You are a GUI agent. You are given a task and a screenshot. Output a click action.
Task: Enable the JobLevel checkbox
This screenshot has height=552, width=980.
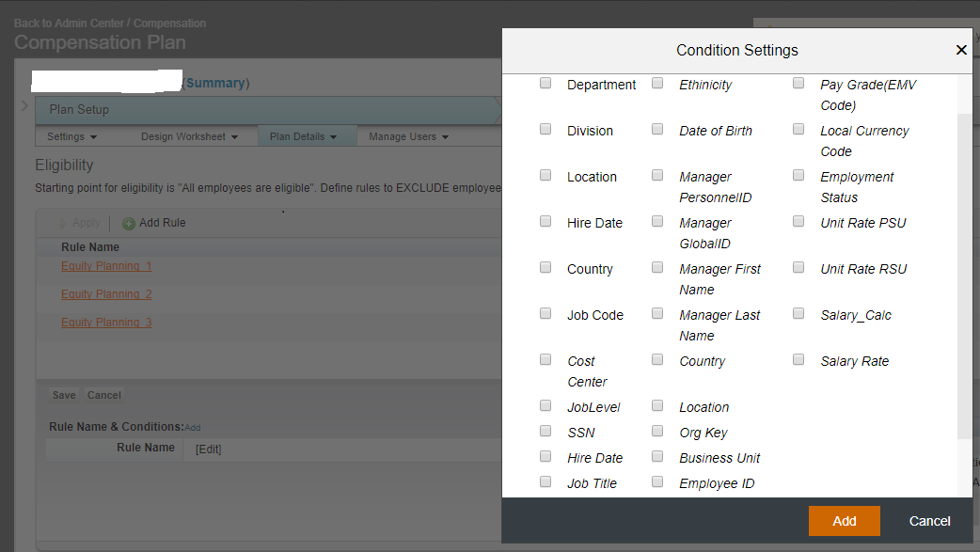[x=545, y=405]
